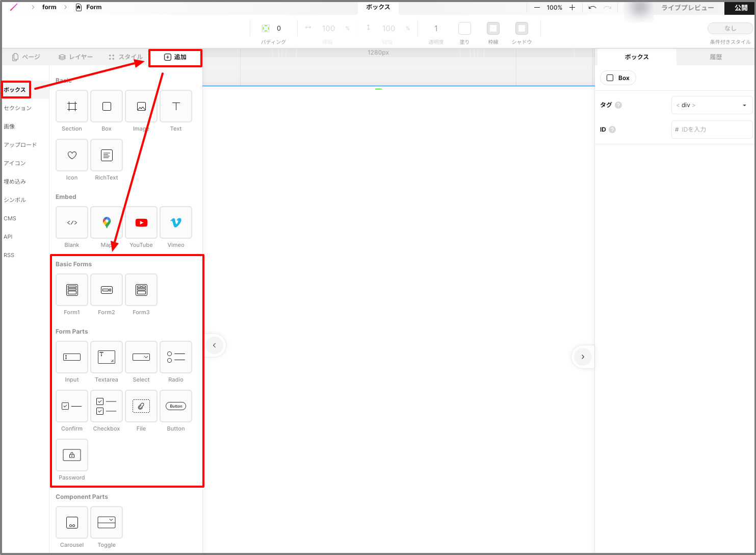Viewport: 756px width, 555px height.
Task: Open the 枠線 border swatch
Action: [x=493, y=28]
